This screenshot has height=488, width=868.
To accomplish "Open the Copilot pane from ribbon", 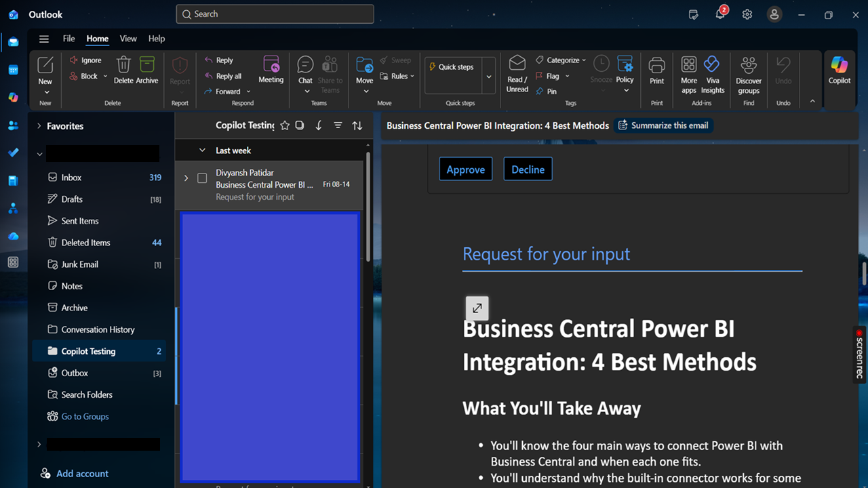I will pos(839,70).
